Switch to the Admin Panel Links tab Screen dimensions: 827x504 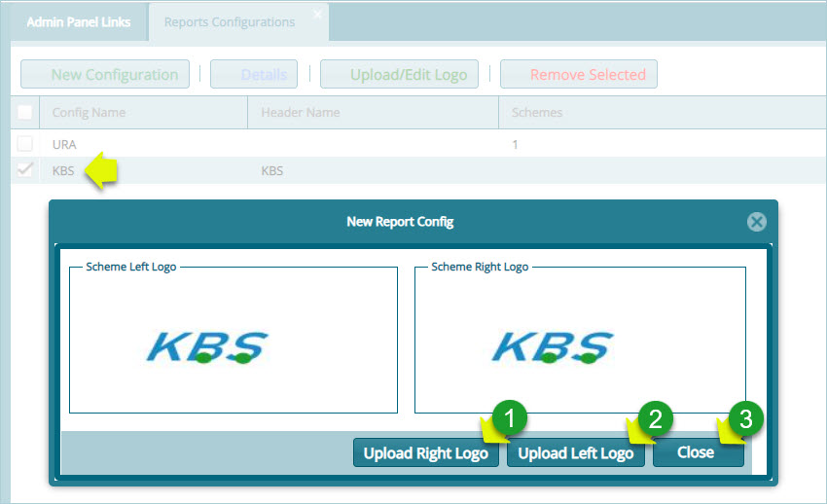[x=79, y=22]
